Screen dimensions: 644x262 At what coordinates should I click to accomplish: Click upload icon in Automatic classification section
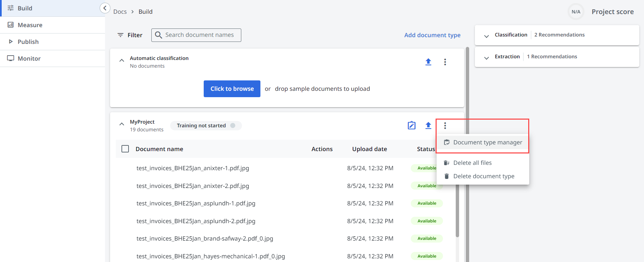(x=428, y=62)
